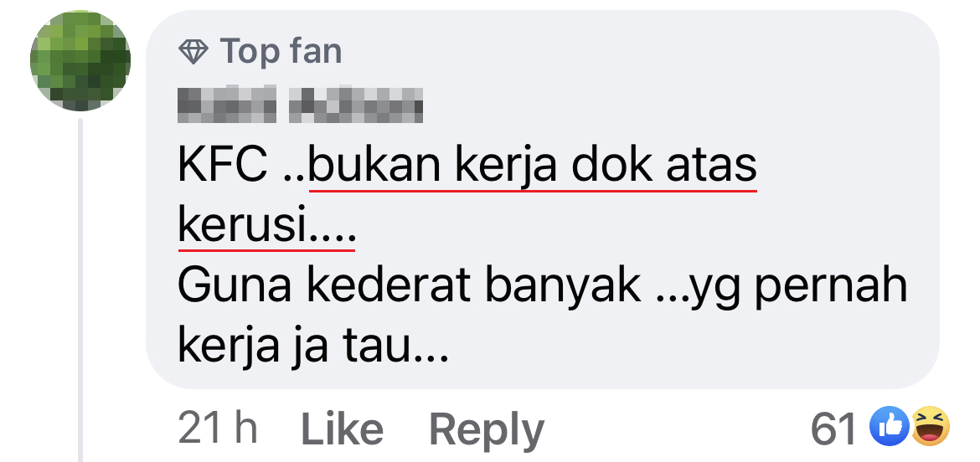This screenshot has height=462, width=980.
Task: Click the laughing Haha reaction emoji
Action: click(x=930, y=426)
